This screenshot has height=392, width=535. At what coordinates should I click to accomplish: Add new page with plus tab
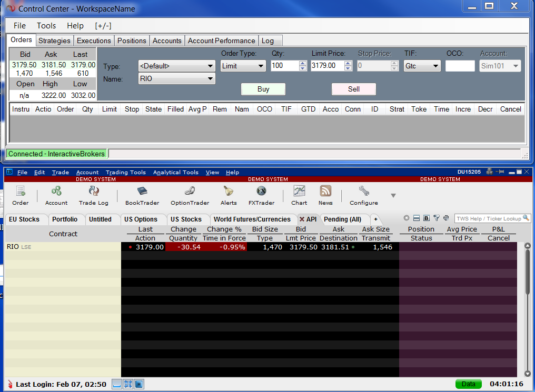[375, 219]
